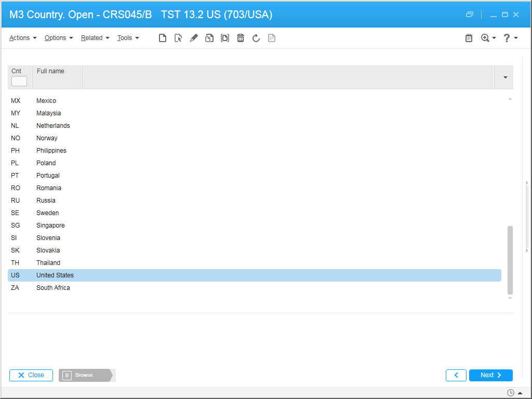Click the vertical scrollbar thumb of list
The width and height of the screenshot is (532, 399).
coord(510,260)
